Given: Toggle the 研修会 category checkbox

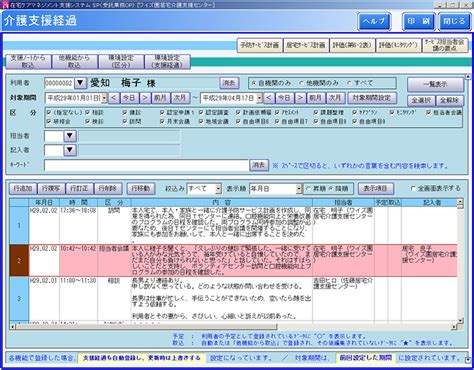Looking at the screenshot, I should pyautogui.click(x=49, y=122).
